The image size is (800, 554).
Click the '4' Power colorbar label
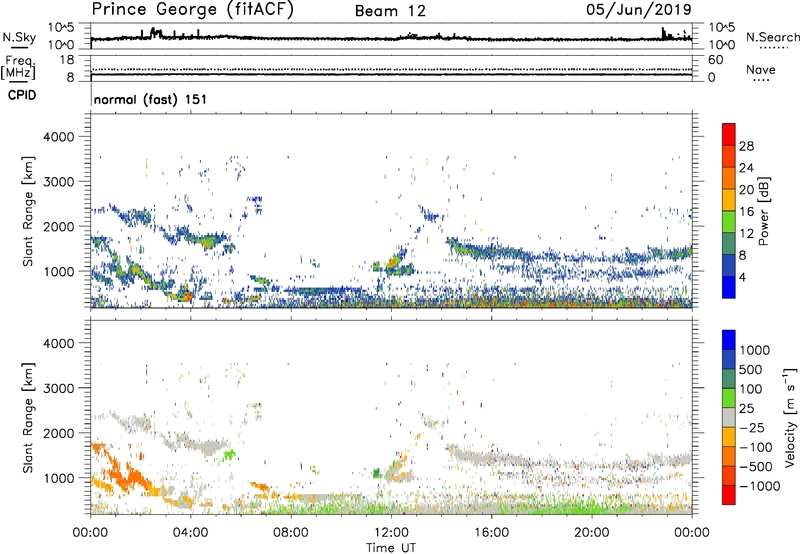pyautogui.click(x=742, y=277)
